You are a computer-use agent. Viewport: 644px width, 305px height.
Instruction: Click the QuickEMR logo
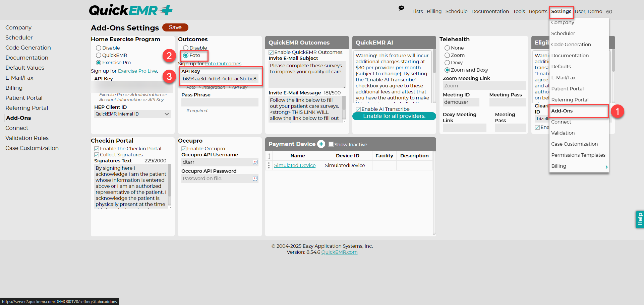pyautogui.click(x=131, y=10)
